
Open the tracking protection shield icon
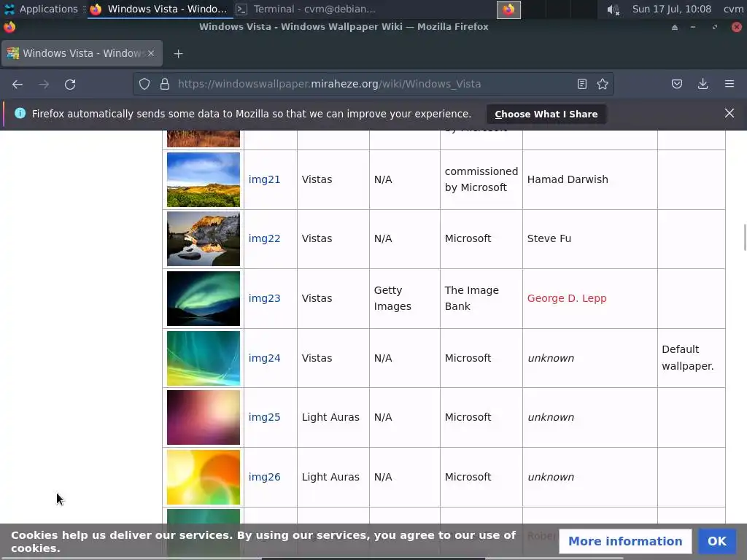(x=144, y=85)
